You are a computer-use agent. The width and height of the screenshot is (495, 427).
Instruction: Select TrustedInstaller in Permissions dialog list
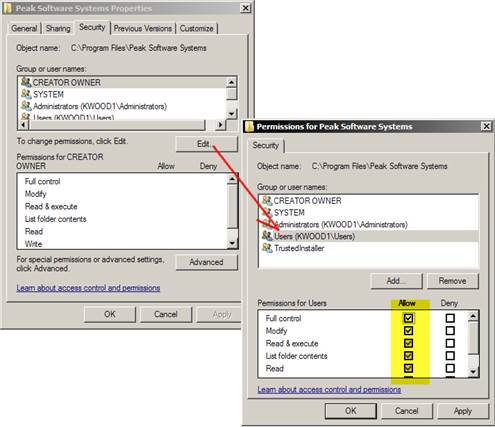(368, 248)
